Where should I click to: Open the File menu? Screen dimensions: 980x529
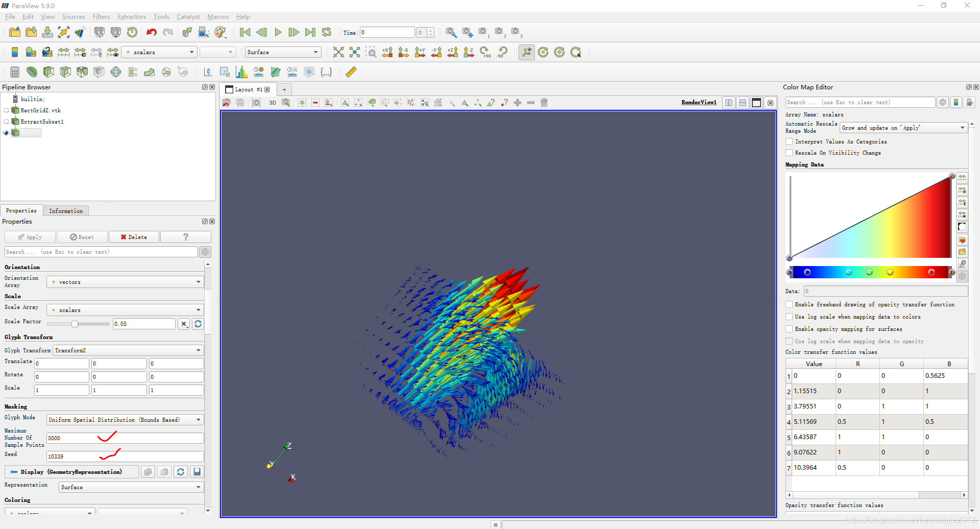pos(10,17)
